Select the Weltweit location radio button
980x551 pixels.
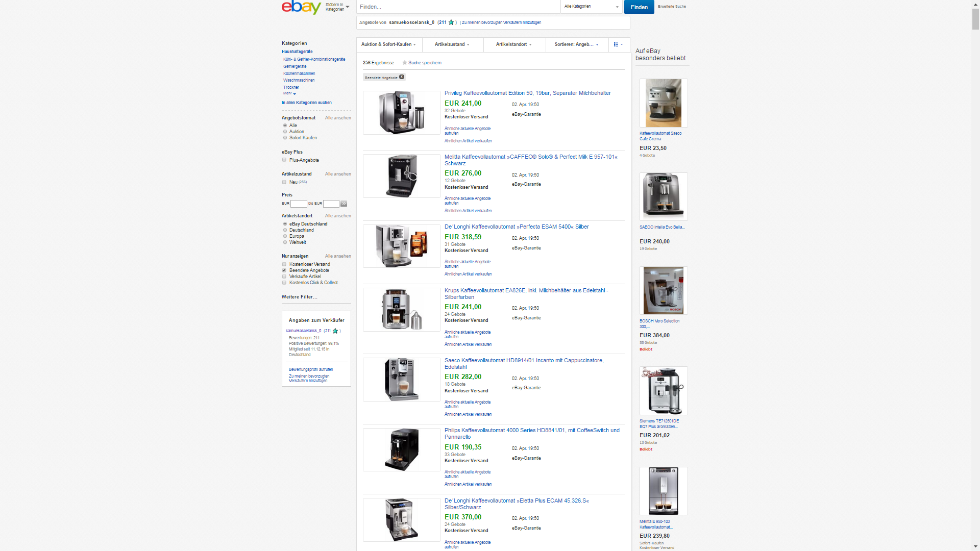point(285,242)
